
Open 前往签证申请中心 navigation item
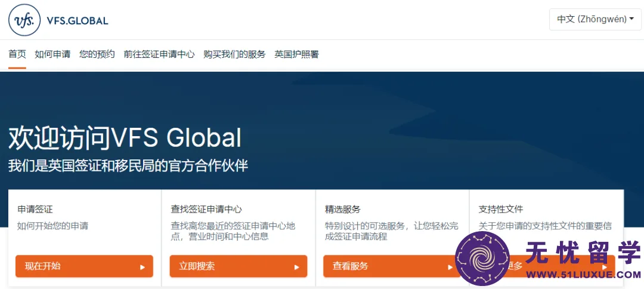pos(159,54)
